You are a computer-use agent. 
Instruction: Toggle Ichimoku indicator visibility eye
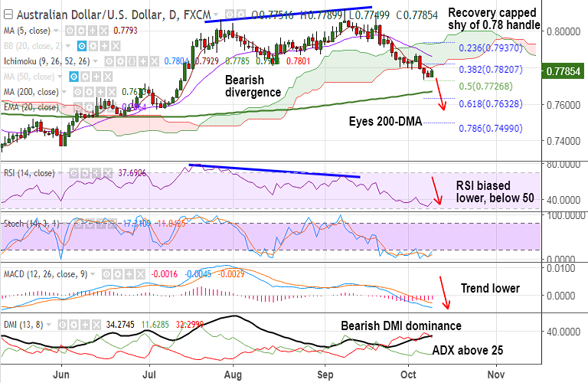[109, 61]
